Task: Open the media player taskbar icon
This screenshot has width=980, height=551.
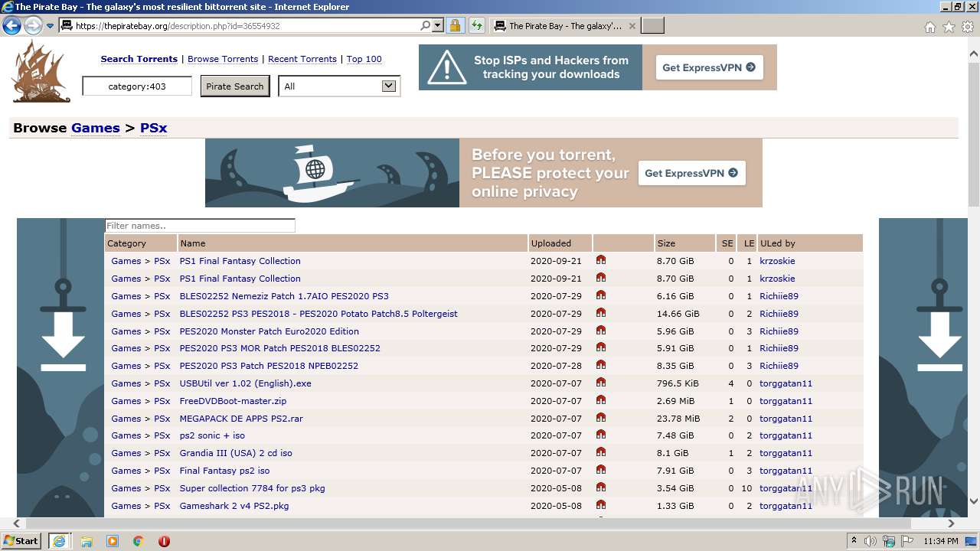Action: click(x=113, y=541)
